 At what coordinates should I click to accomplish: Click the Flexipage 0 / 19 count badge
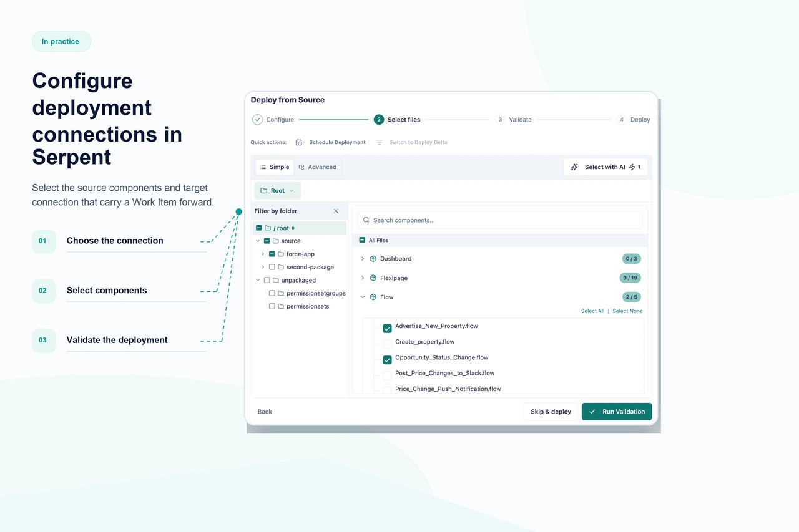point(632,278)
